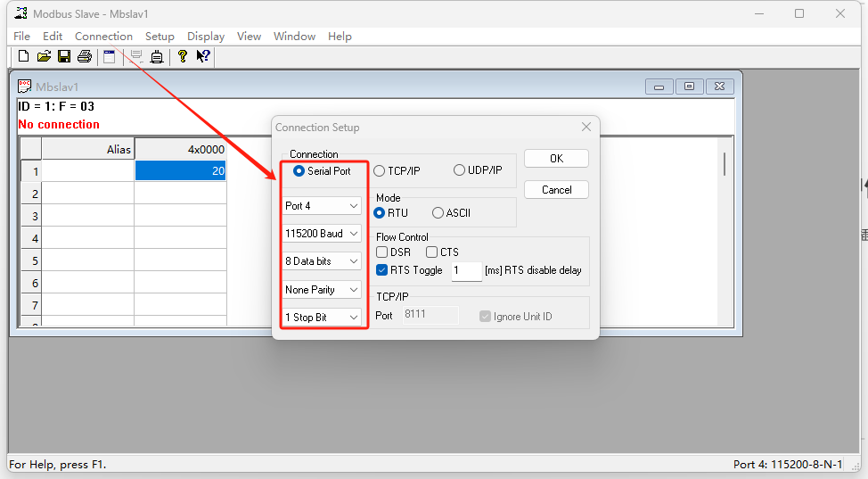The height and width of the screenshot is (479, 868).
Task: Minimize the Mbslav1 child window
Action: 659,87
